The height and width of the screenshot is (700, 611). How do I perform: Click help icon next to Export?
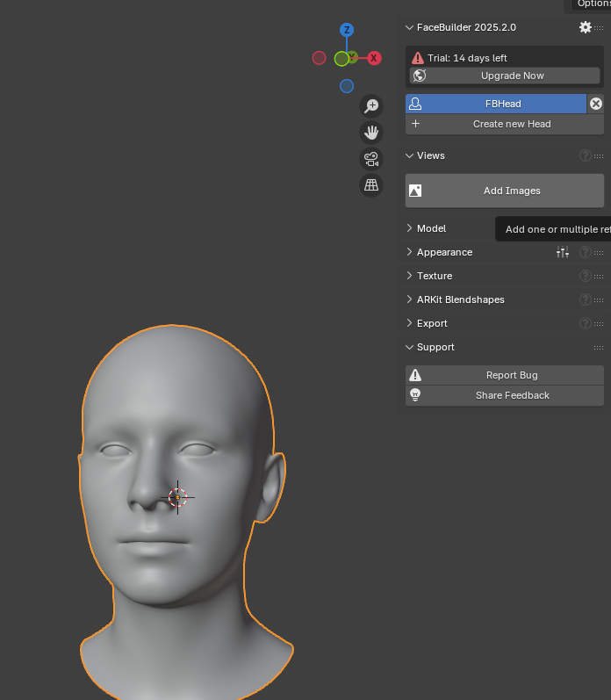pos(585,323)
